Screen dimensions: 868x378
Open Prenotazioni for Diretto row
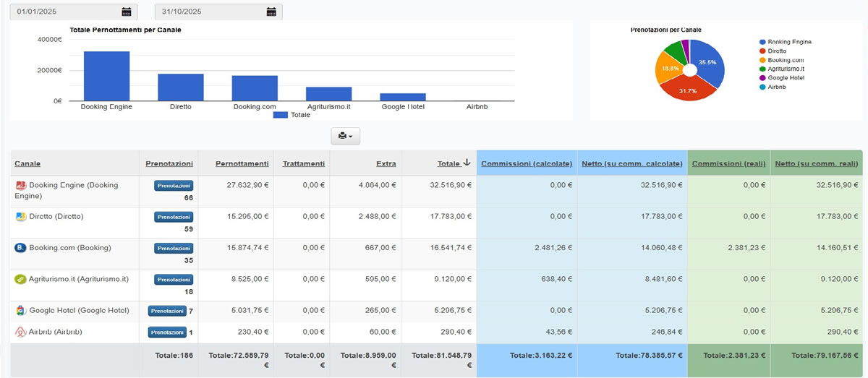[174, 217]
